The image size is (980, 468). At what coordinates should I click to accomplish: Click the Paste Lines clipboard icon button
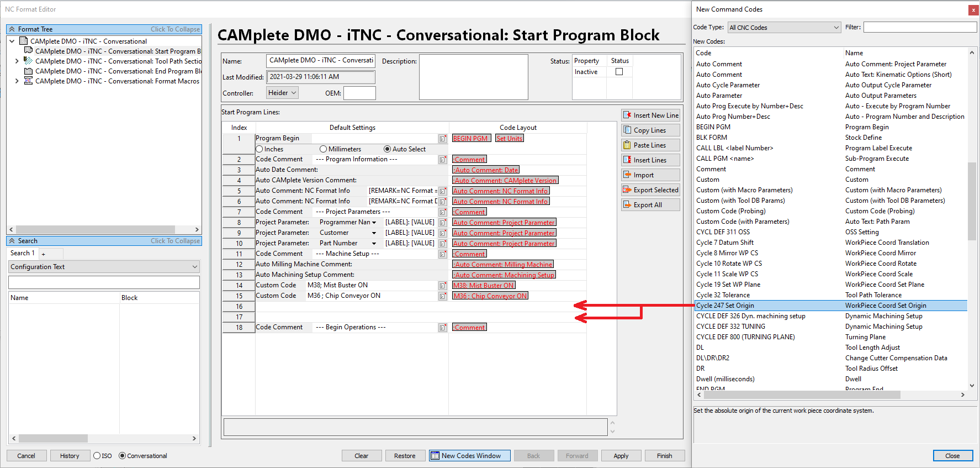coord(650,145)
